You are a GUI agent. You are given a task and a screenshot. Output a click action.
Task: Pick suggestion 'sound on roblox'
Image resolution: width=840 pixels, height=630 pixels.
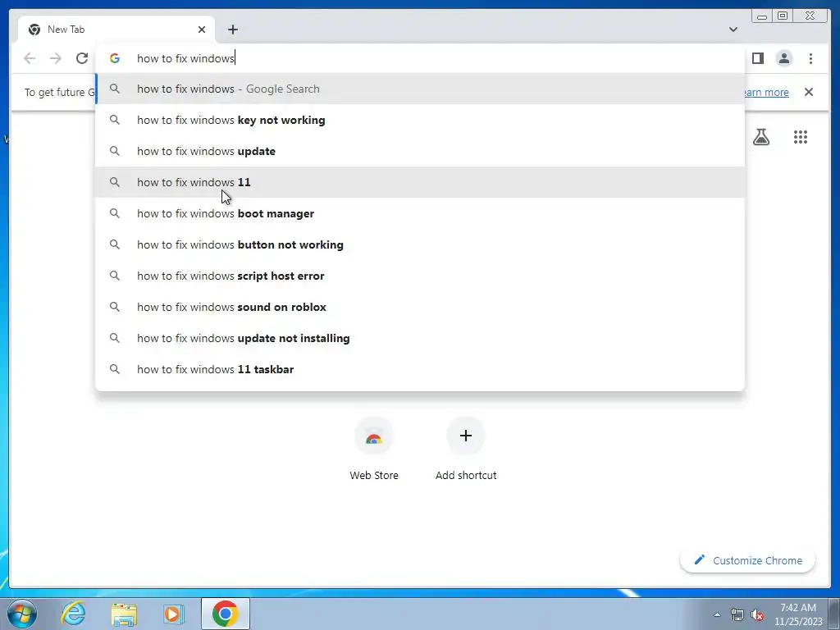click(420, 307)
